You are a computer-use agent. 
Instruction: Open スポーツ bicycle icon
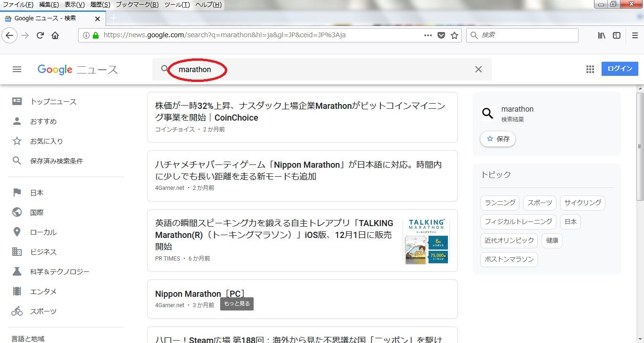pos(17,311)
